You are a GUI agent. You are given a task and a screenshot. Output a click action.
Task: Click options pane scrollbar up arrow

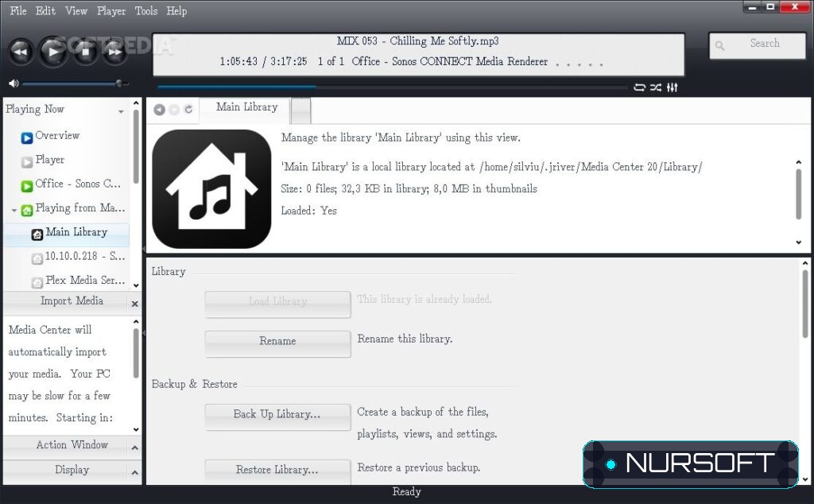coord(804,264)
